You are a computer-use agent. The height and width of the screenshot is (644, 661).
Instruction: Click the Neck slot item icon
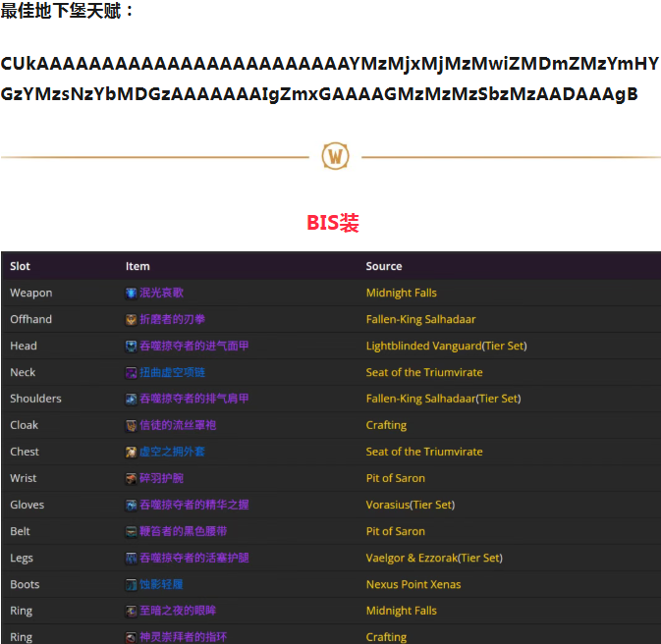tap(131, 372)
